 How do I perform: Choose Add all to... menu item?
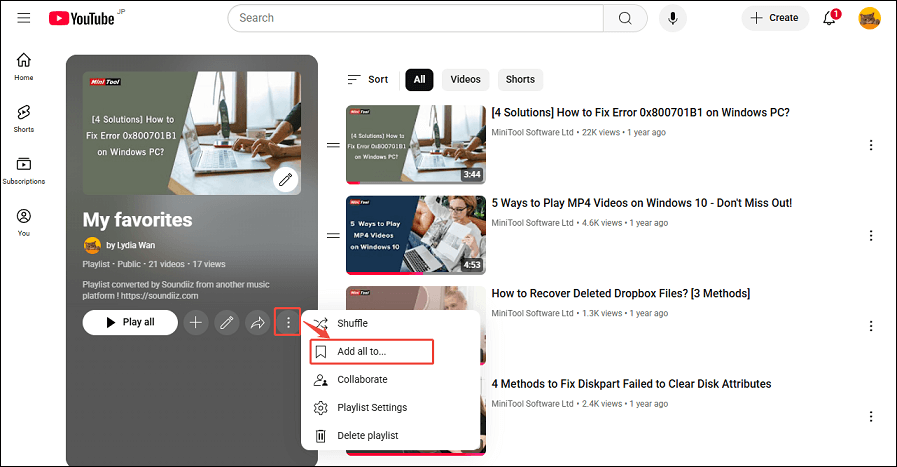click(391, 351)
